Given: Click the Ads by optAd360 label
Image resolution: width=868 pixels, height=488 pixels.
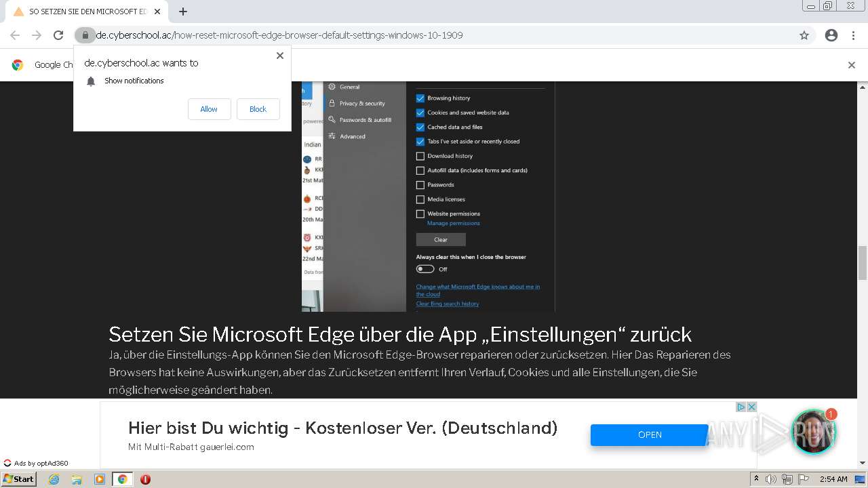Looking at the screenshot, I should coord(36,464).
